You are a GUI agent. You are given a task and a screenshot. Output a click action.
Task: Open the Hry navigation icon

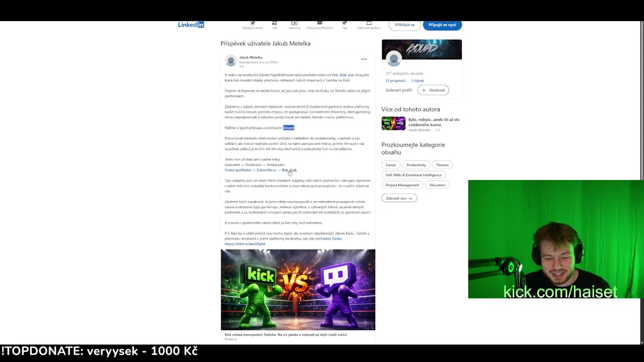[345, 25]
